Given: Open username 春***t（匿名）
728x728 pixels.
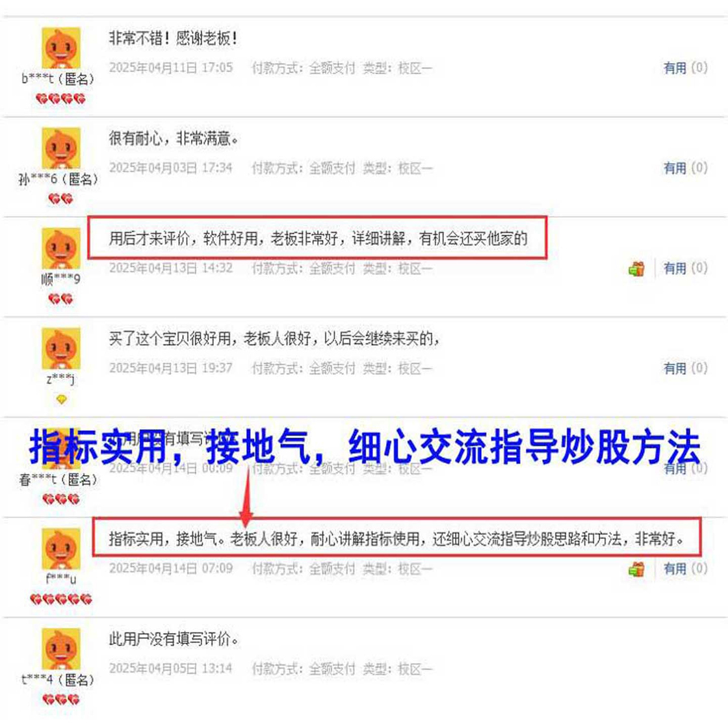Looking at the screenshot, I should pos(58,479).
